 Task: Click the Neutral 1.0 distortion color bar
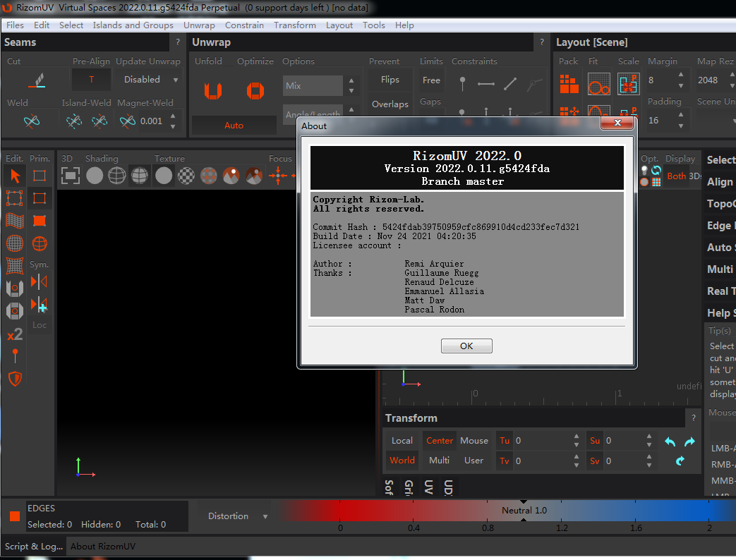click(524, 510)
